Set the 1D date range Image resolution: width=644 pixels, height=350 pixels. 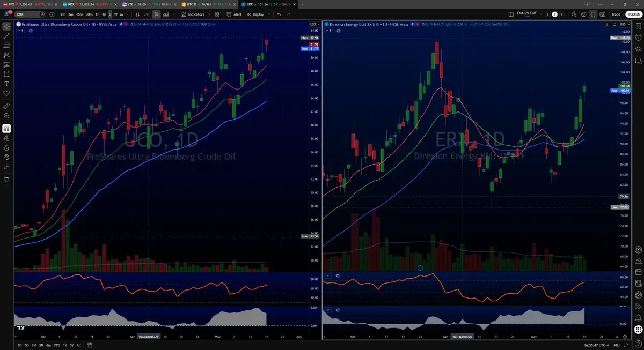(20, 345)
